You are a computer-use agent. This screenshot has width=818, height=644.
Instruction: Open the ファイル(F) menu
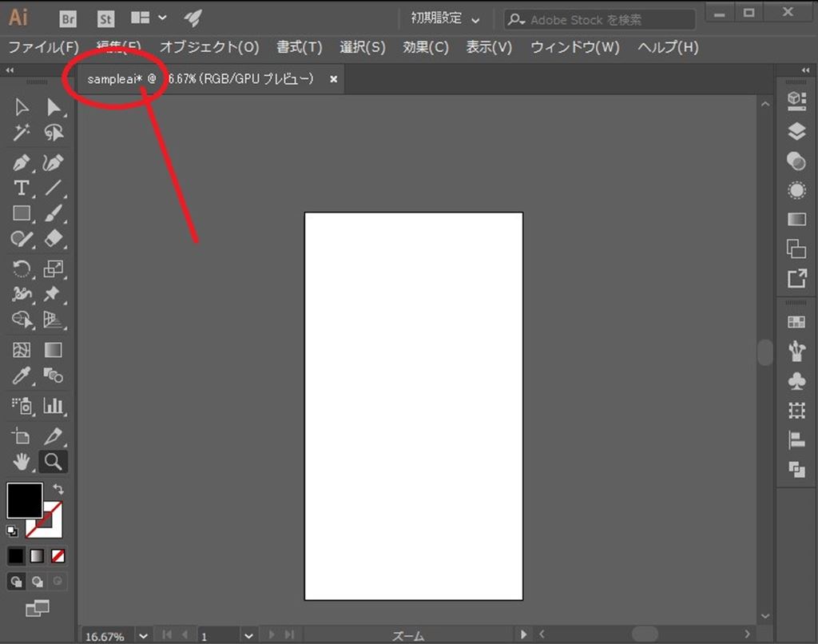(43, 47)
